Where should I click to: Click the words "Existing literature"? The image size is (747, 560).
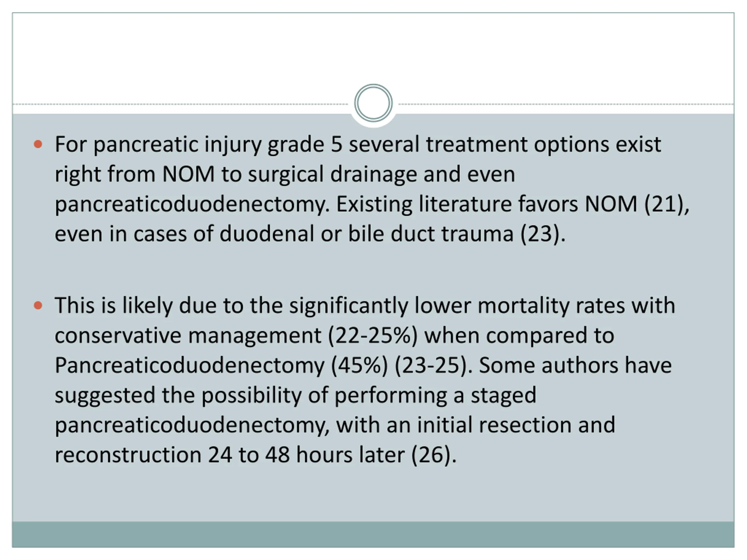tap(424, 204)
